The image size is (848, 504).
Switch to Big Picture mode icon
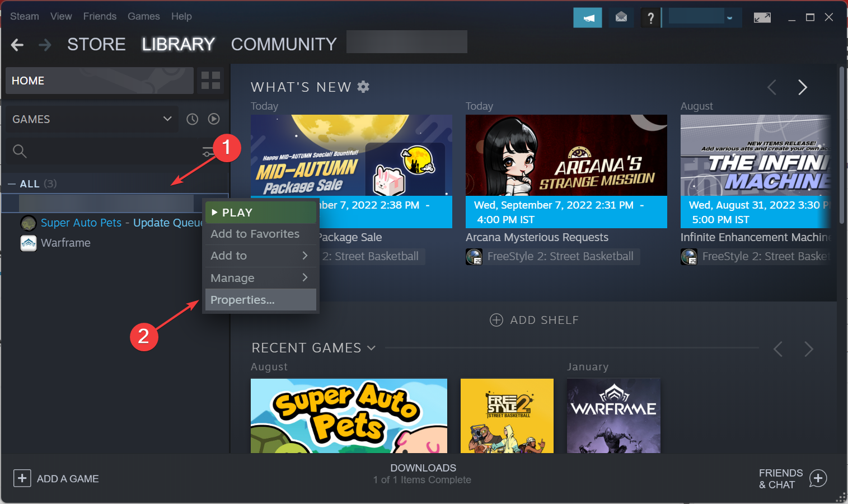pos(762,18)
